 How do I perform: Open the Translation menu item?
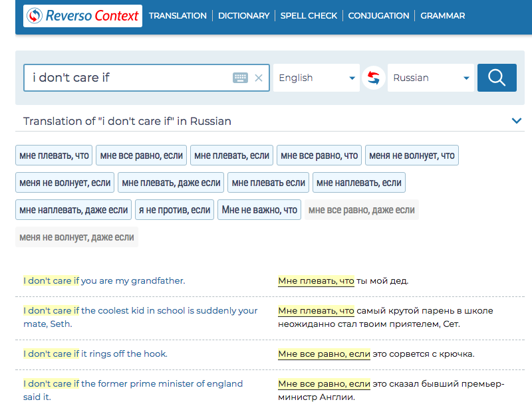pos(178,15)
